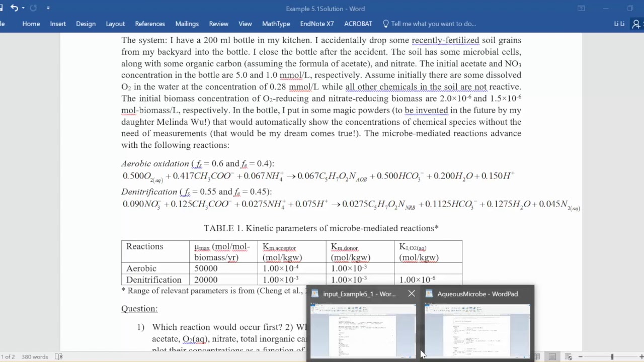Go to the Review tab
The height and width of the screenshot is (362, 644).
click(218, 24)
